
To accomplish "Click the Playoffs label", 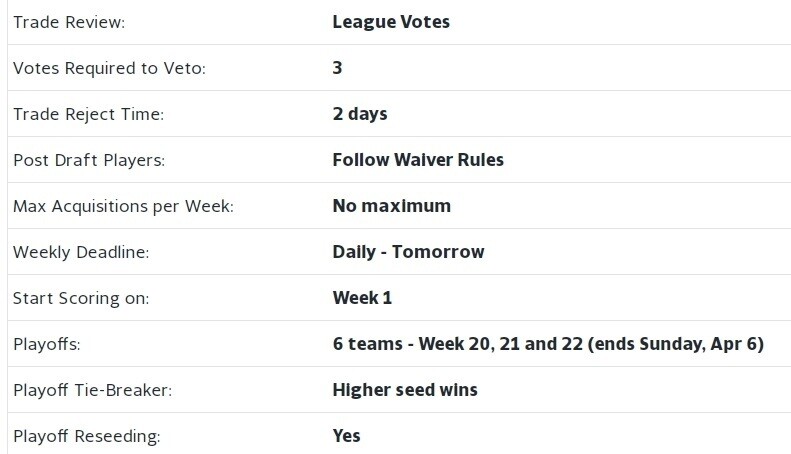I will tap(47, 344).
